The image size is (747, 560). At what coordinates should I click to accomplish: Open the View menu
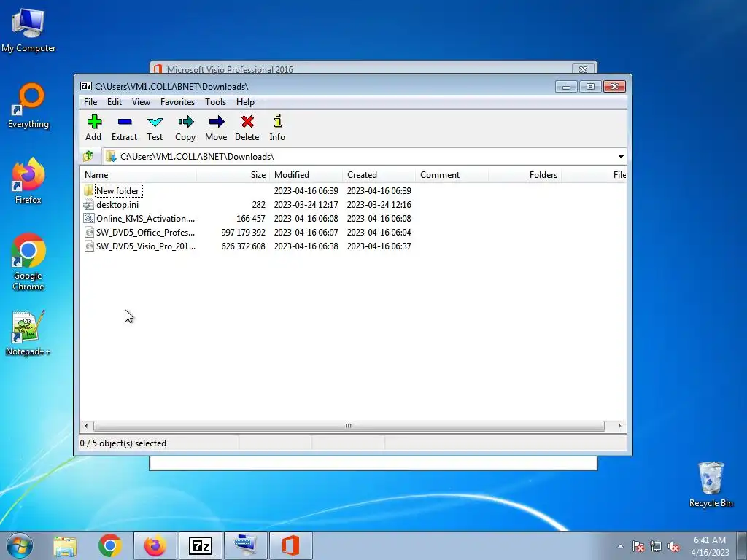click(x=141, y=102)
